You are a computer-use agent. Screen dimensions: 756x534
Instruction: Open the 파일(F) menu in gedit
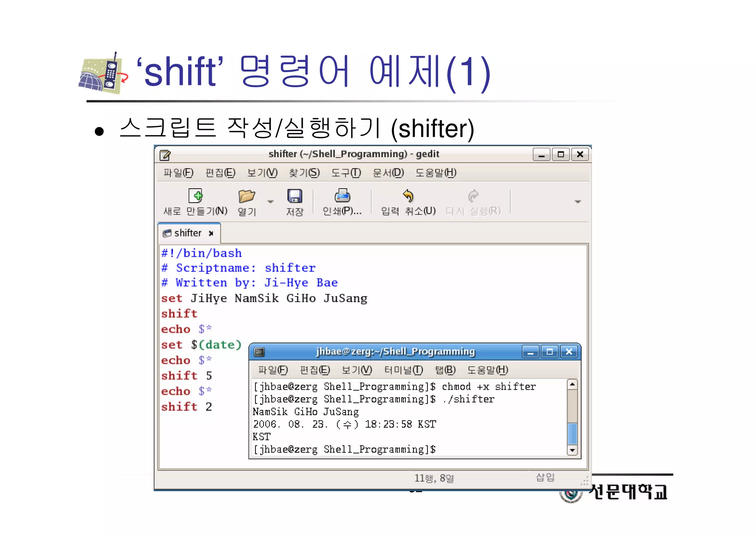point(178,173)
